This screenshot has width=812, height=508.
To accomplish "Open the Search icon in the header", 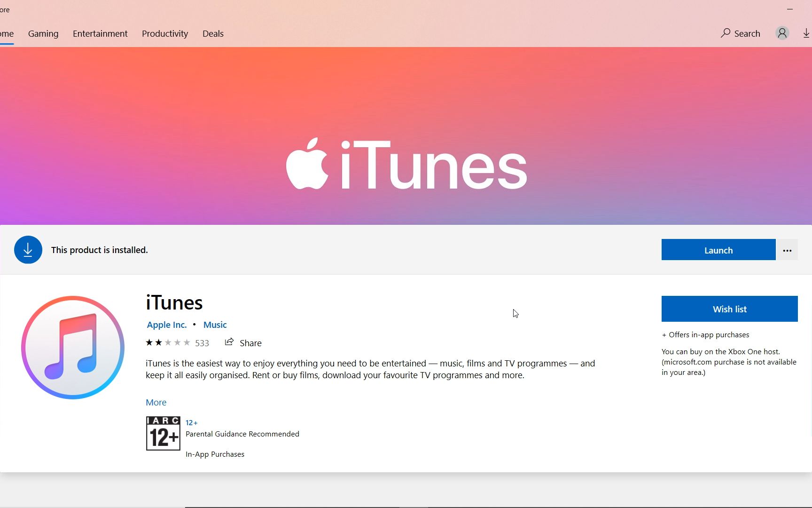I will (x=740, y=33).
